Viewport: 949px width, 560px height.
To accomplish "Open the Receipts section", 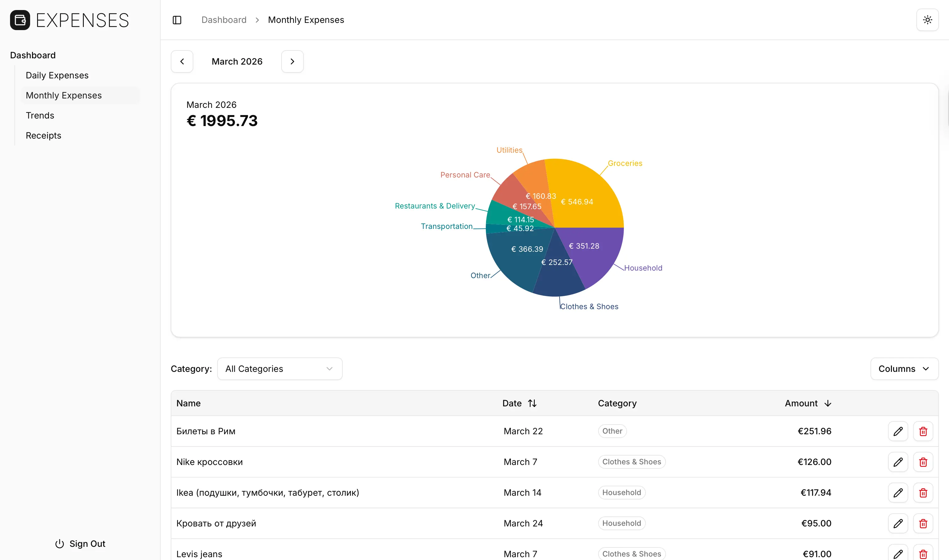I will click(x=43, y=135).
